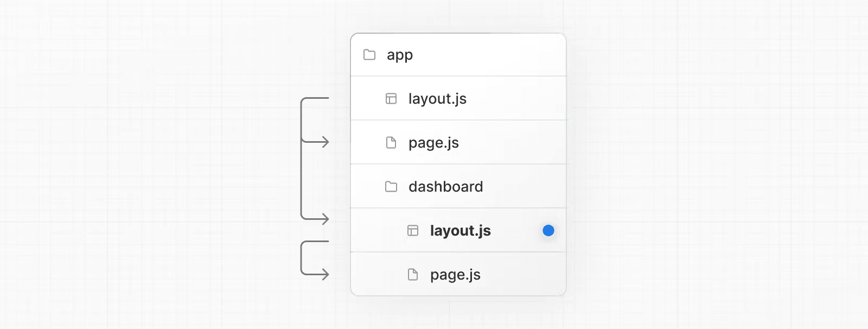Click the large bracket's top horizontal line near layout.js
Image resolution: width=868 pixels, height=329 pixels.
(316, 98)
